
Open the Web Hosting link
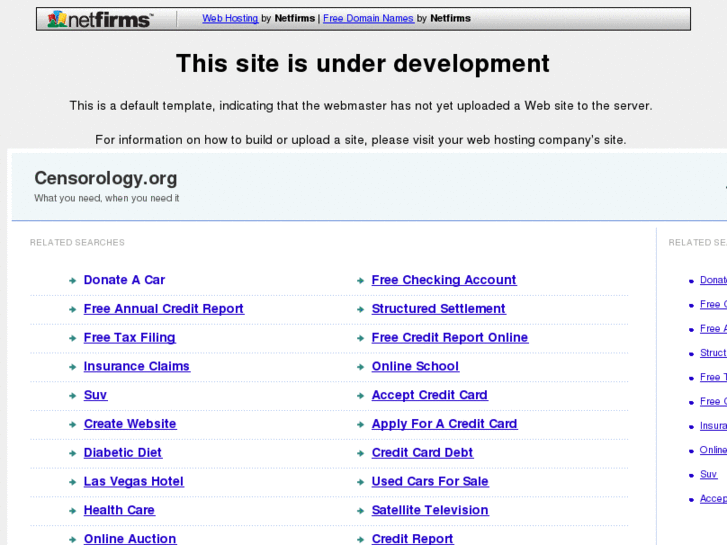[x=230, y=18]
